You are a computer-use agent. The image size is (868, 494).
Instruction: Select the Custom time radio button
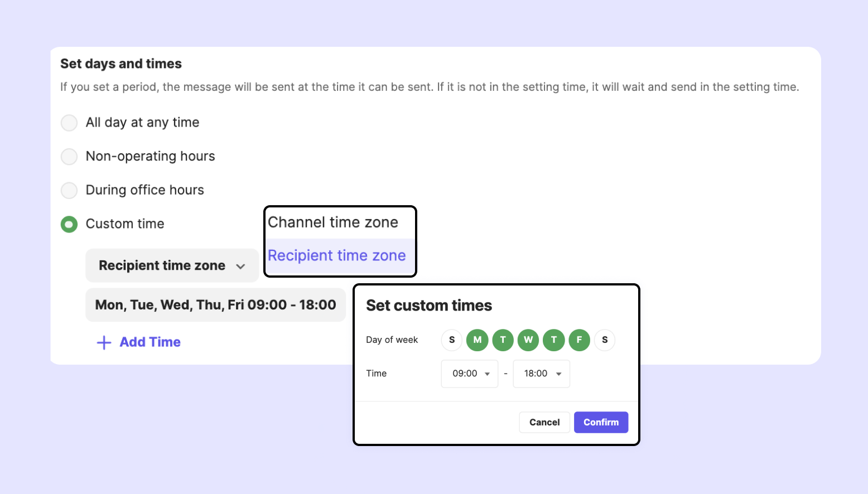click(69, 224)
